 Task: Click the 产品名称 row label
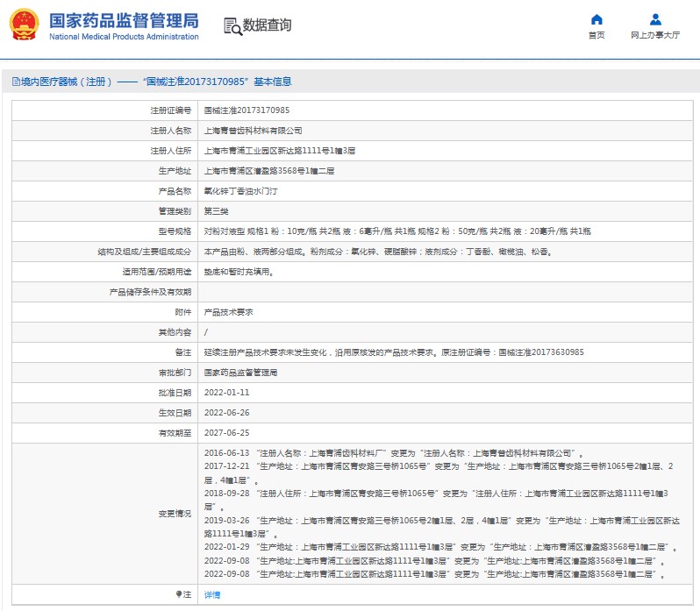175,191
